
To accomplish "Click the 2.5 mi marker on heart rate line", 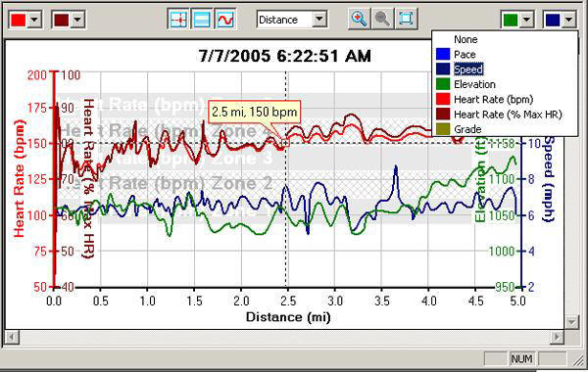I will coord(285,143).
